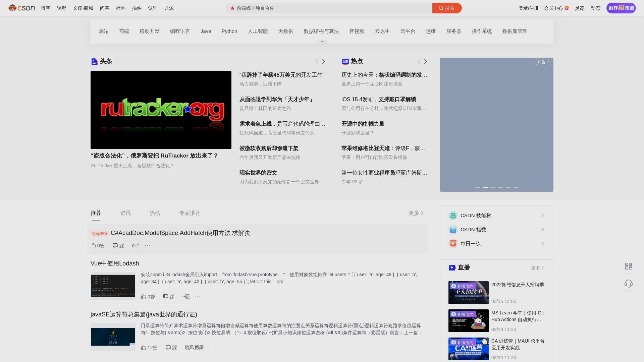Screen dimensions: 644x362
Task: Like the Vue中使用Lodash post
Action: (x=148, y=297)
